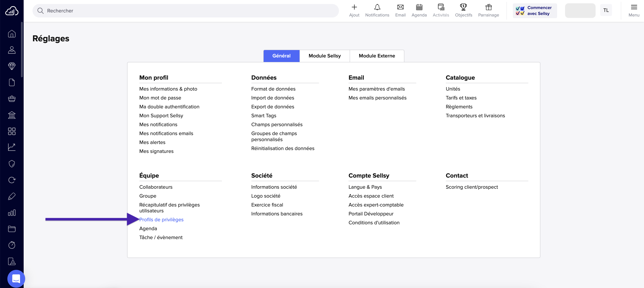This screenshot has width=644, height=288.
Task: Click the bank building icon
Action: [x=12, y=115]
